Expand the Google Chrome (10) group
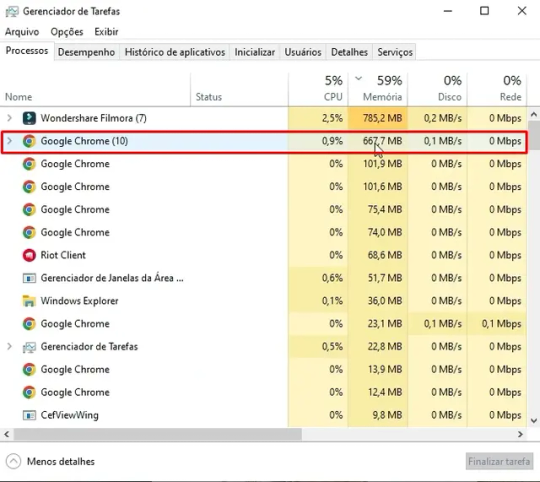540x482 pixels. coord(10,141)
